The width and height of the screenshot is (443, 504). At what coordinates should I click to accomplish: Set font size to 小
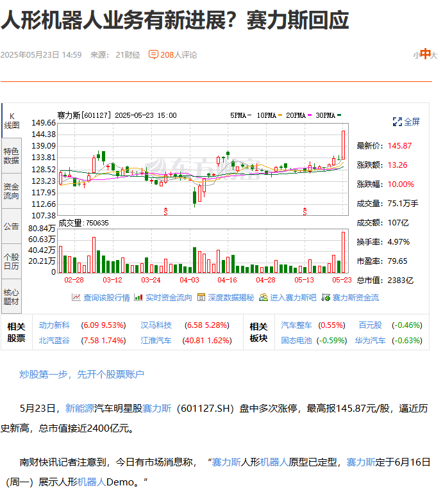416,56
